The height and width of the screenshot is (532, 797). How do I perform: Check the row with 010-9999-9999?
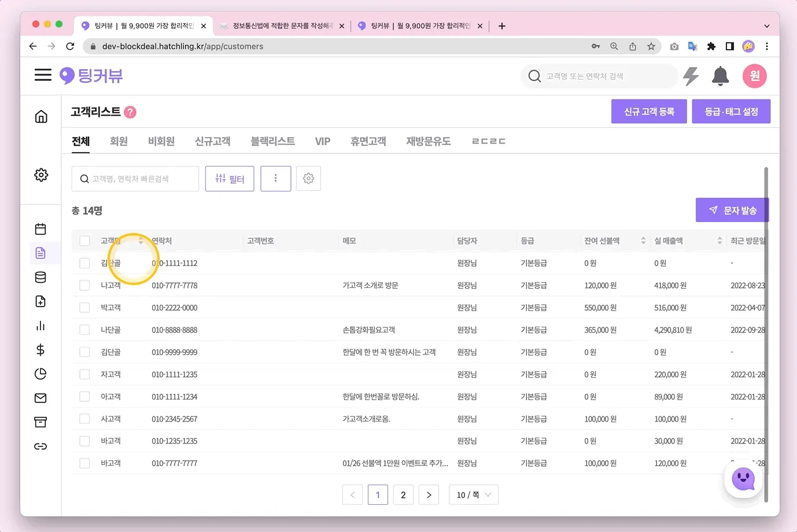84,352
